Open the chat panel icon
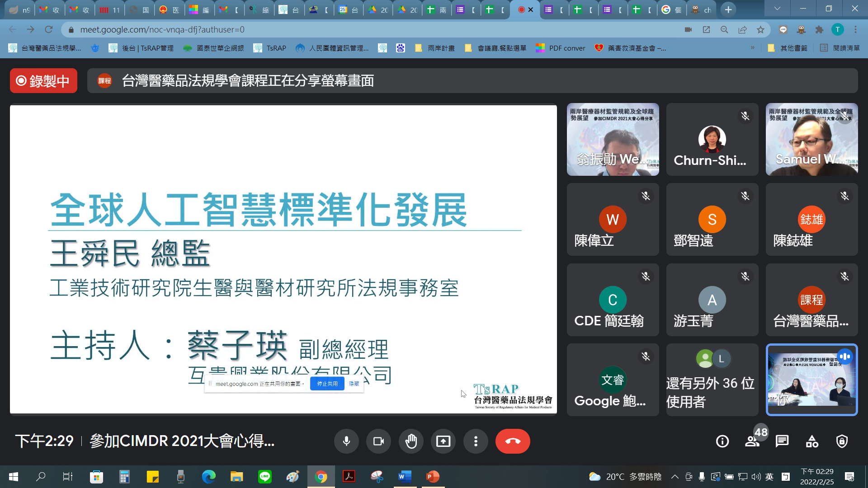The height and width of the screenshot is (488, 868). (x=782, y=441)
